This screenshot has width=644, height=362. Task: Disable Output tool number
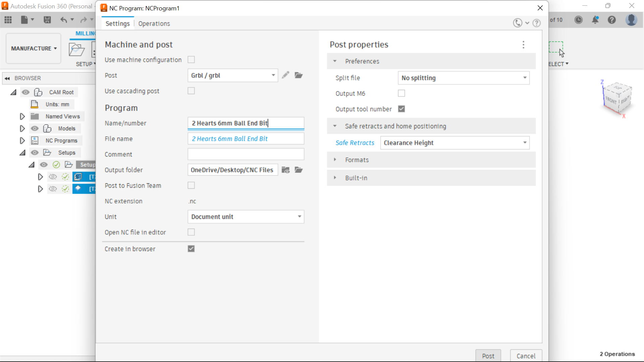(401, 109)
